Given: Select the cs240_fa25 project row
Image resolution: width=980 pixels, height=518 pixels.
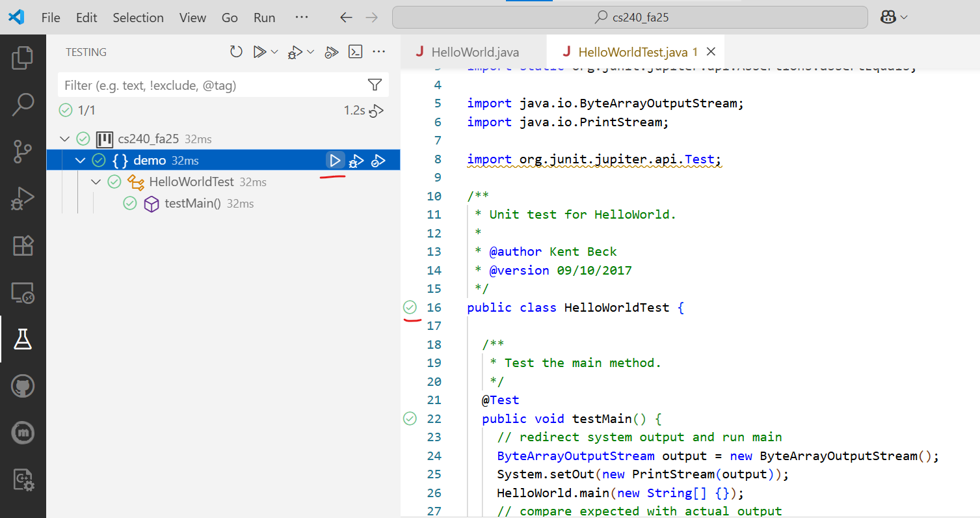Looking at the screenshot, I should [x=223, y=139].
